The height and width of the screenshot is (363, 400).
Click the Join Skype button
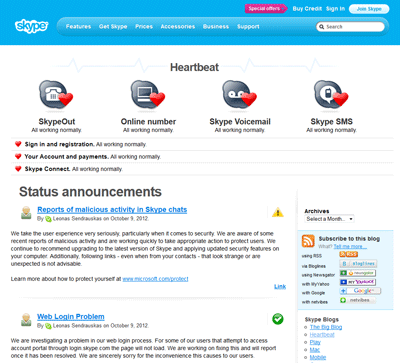pyautogui.click(x=369, y=9)
